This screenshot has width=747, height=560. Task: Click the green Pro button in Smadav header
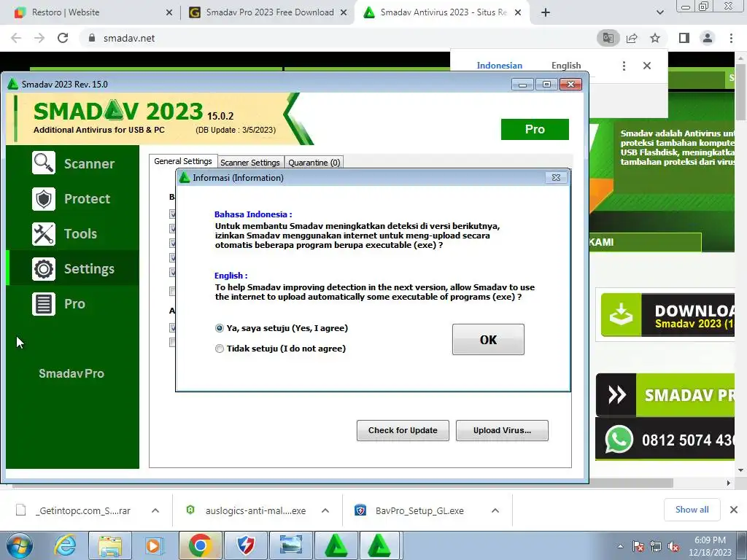(x=535, y=130)
